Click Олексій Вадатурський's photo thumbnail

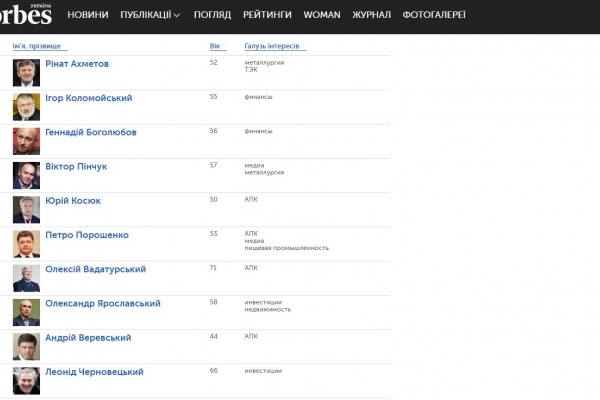26,277
